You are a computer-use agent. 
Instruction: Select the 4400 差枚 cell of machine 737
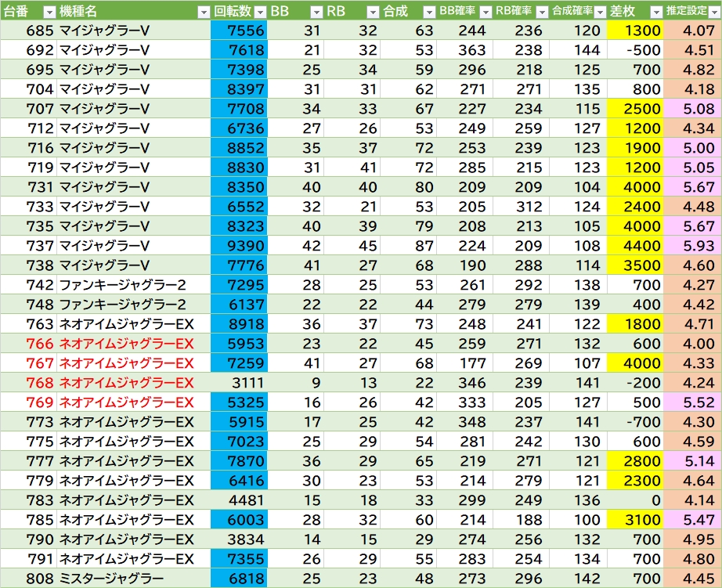[635, 245]
